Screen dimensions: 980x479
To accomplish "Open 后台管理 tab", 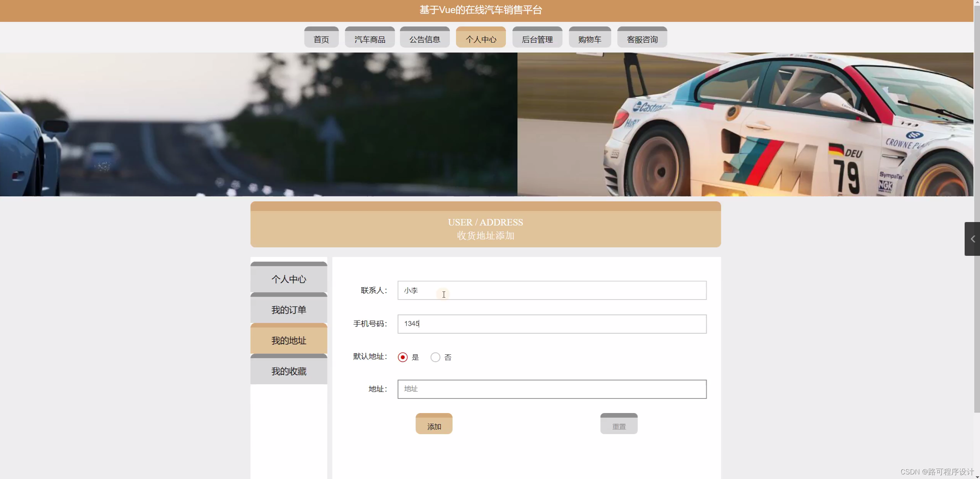I will click(x=537, y=38).
